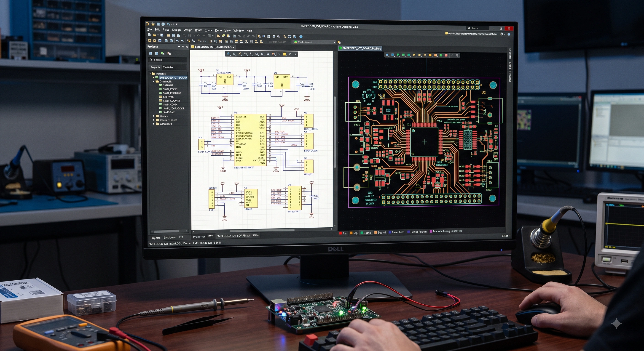644x351 pixels.
Task: Toggle the Gqutcd layer
Action: 380,233
